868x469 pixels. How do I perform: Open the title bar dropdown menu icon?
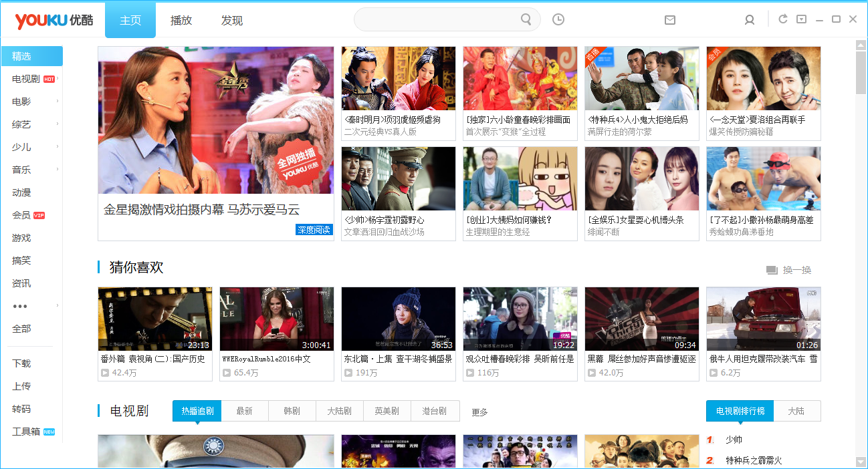801,19
